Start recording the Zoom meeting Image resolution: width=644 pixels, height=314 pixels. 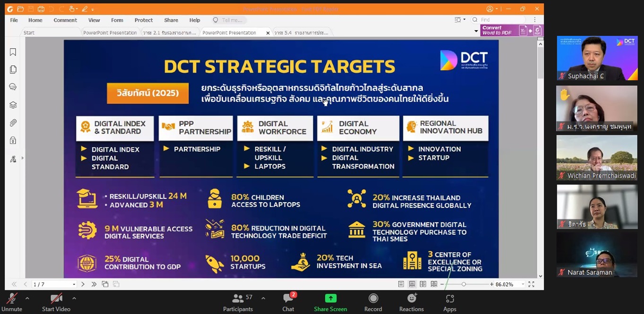tap(373, 302)
